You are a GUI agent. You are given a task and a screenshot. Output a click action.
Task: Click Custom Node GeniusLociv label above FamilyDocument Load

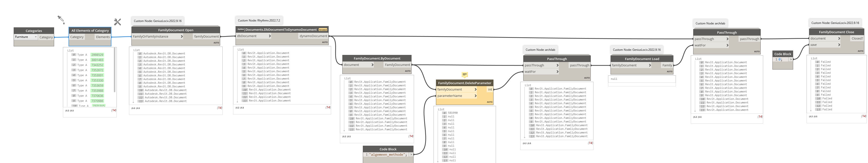pos(637,50)
